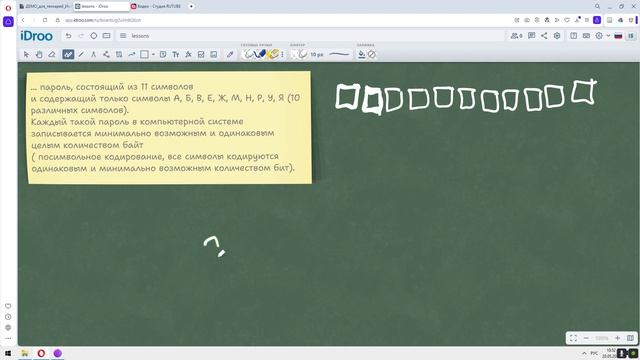Reset zoom percentage value
640x360 pixels.
[602, 338]
